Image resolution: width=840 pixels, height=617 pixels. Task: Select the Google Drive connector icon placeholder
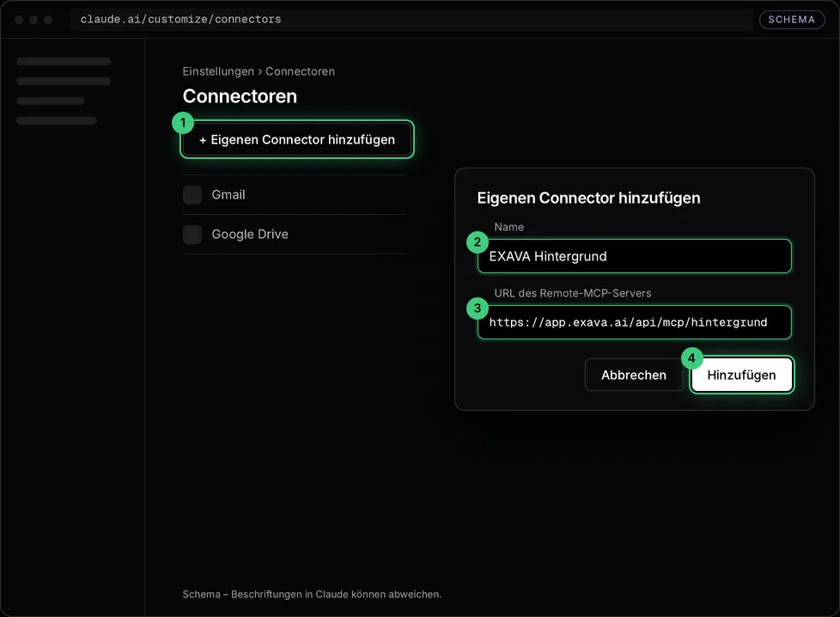(192, 235)
